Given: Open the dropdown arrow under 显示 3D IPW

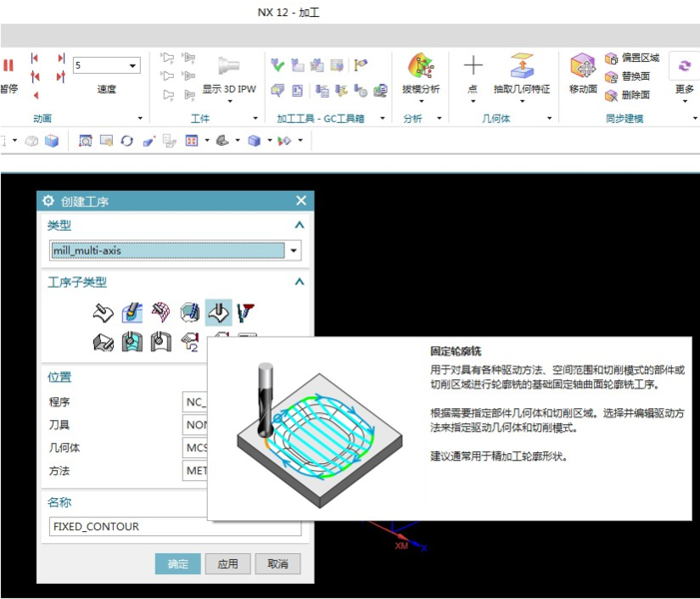Looking at the screenshot, I should coord(230,101).
